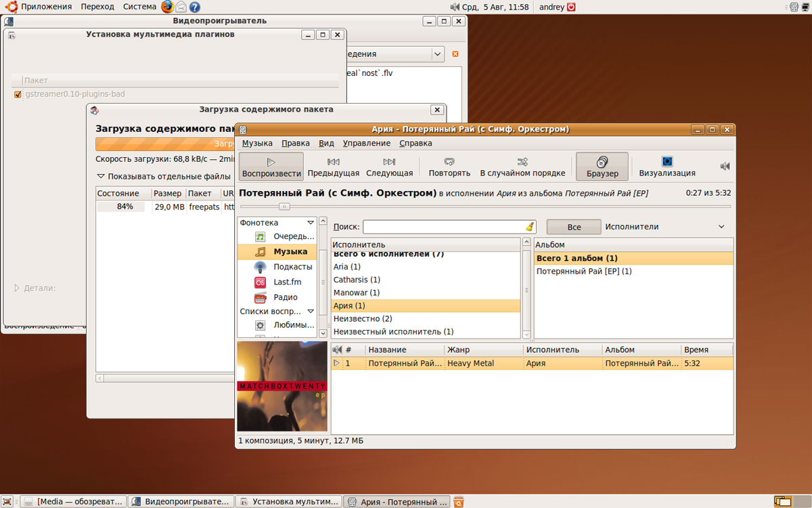
Task: Select Всего 1 альбом (1) row
Action: [x=633, y=258]
